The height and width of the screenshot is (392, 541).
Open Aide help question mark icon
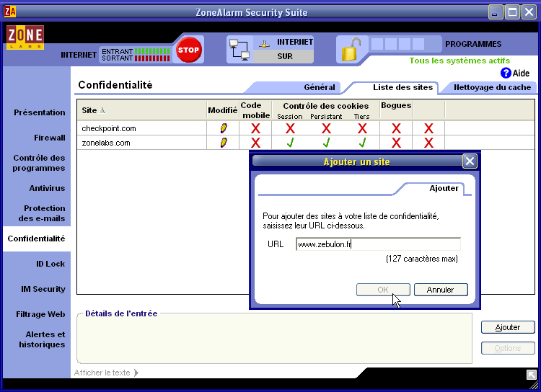[x=506, y=73]
